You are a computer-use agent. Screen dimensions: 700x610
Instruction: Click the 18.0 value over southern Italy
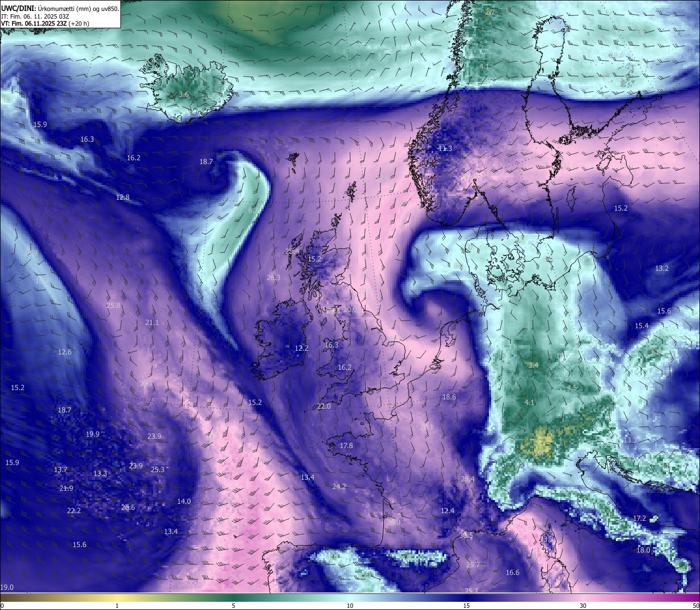tap(643, 550)
